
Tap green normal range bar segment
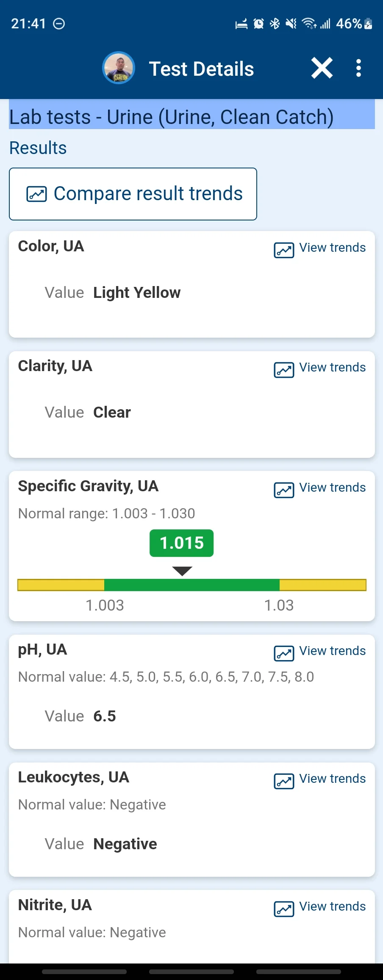pyautogui.click(x=192, y=585)
